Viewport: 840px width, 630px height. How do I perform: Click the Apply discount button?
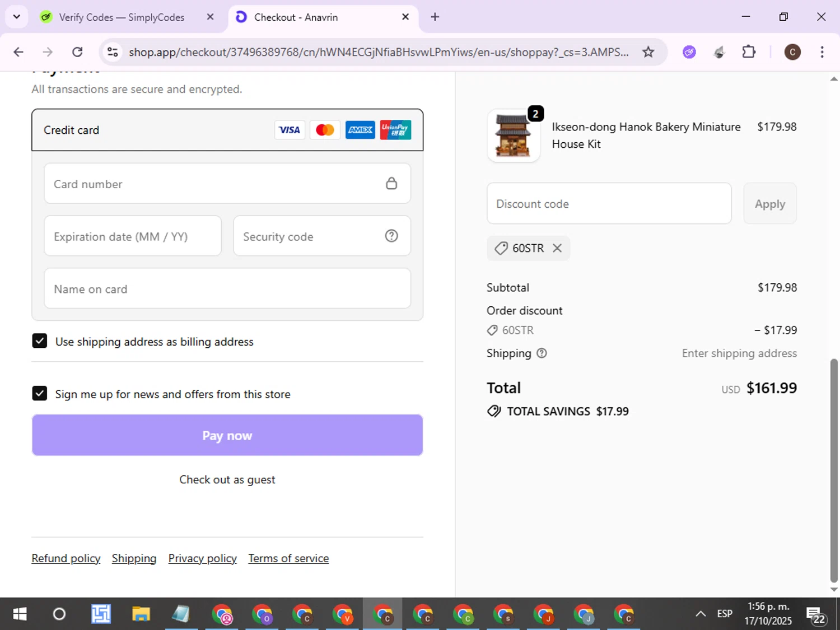click(x=770, y=204)
